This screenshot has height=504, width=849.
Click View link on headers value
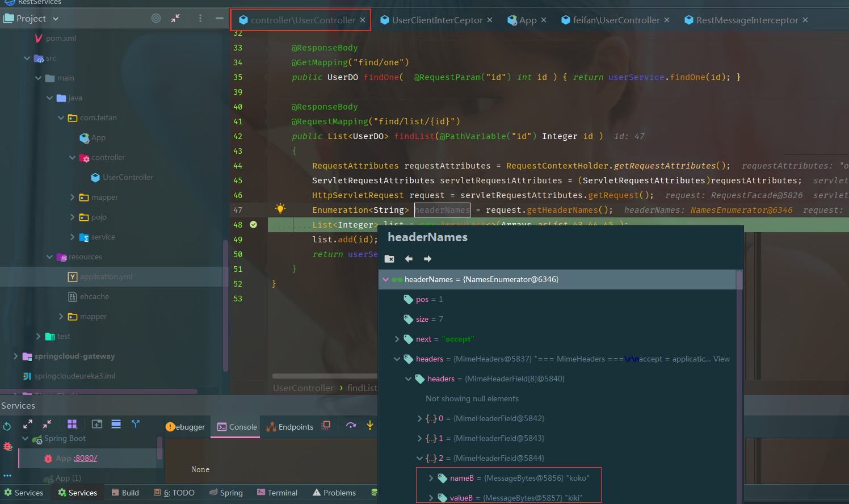721,359
